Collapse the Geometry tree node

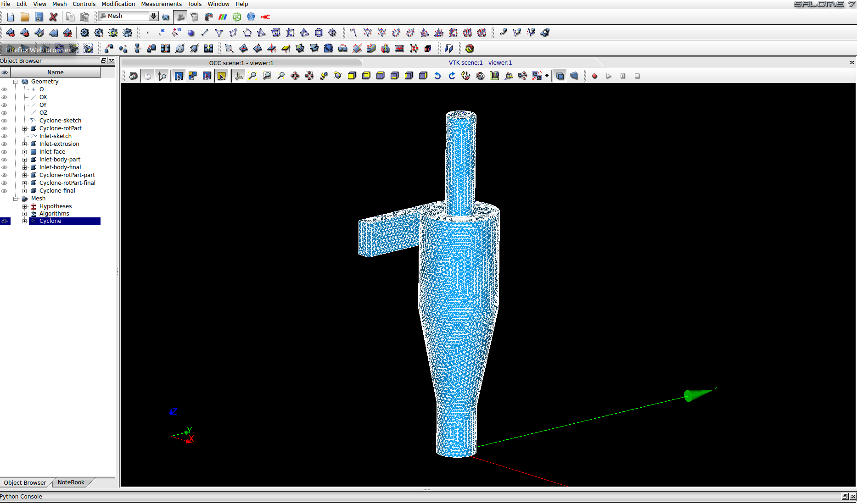[x=16, y=82]
